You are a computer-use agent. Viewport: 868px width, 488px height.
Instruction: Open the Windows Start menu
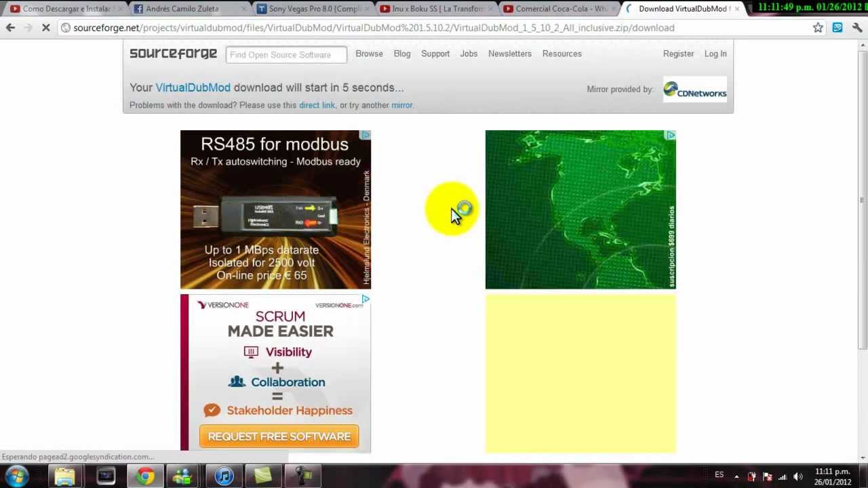(x=16, y=476)
